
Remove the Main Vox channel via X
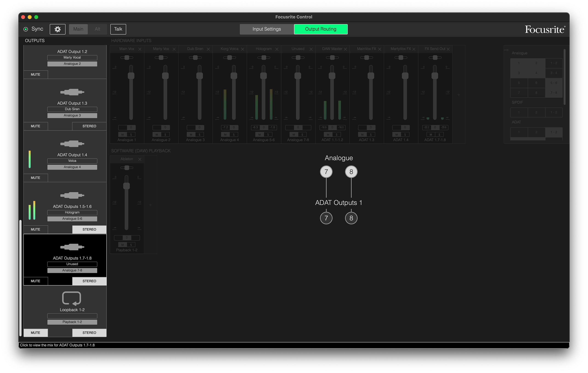click(x=140, y=49)
